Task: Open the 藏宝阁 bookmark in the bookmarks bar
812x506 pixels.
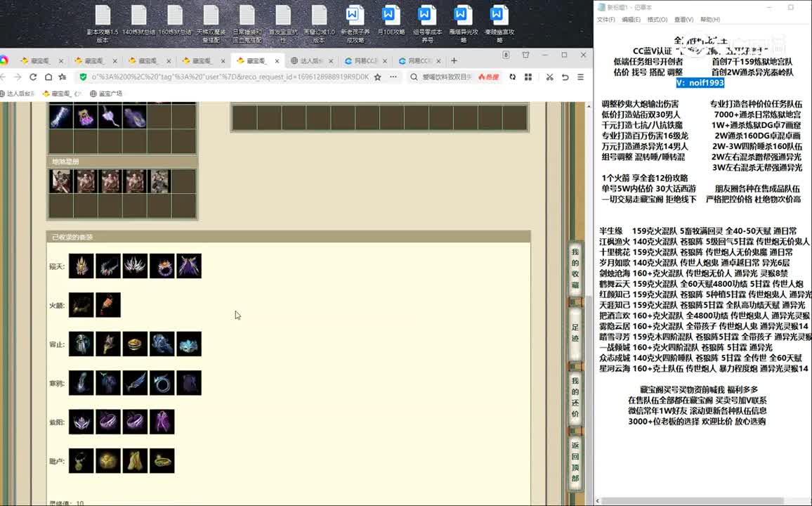Action: tap(62, 93)
